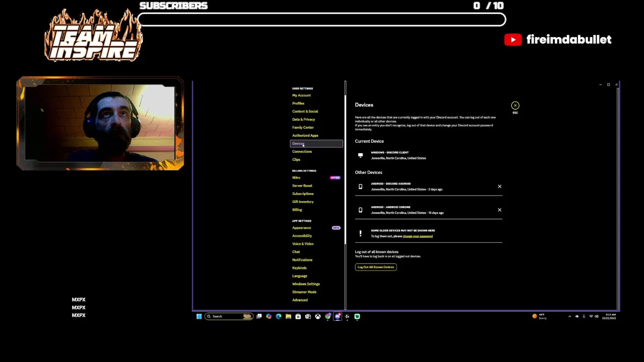The width and height of the screenshot is (644, 362).
Task: Open Profiles settings
Action: click(298, 104)
